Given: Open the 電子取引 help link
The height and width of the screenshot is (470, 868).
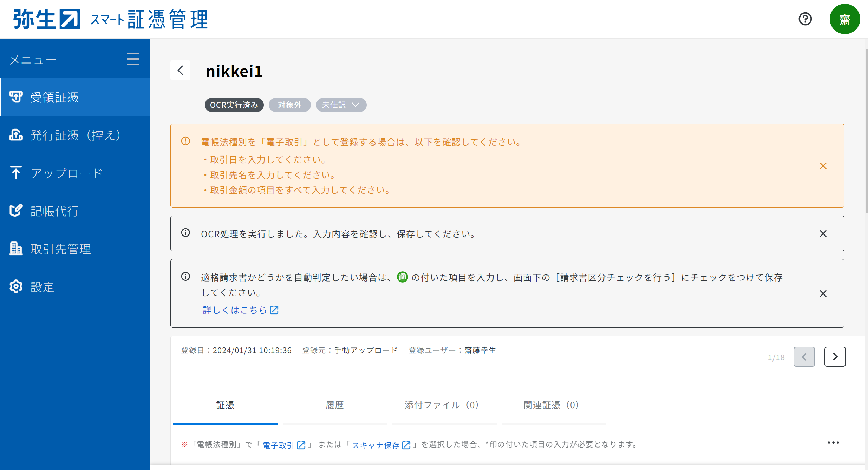Looking at the screenshot, I should (x=284, y=445).
